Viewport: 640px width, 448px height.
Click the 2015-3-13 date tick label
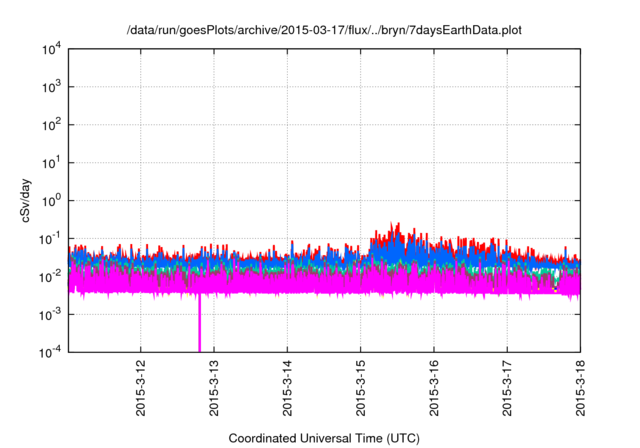click(214, 388)
